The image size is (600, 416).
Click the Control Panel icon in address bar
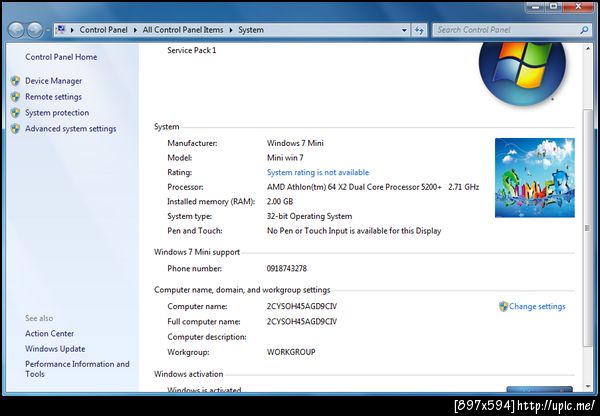click(x=61, y=29)
